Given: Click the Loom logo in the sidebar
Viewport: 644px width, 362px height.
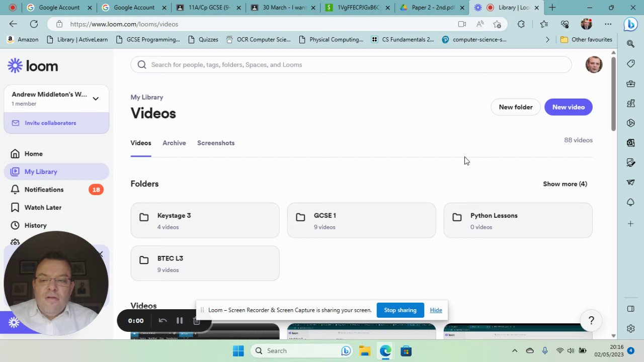Looking at the screenshot, I should [33, 66].
